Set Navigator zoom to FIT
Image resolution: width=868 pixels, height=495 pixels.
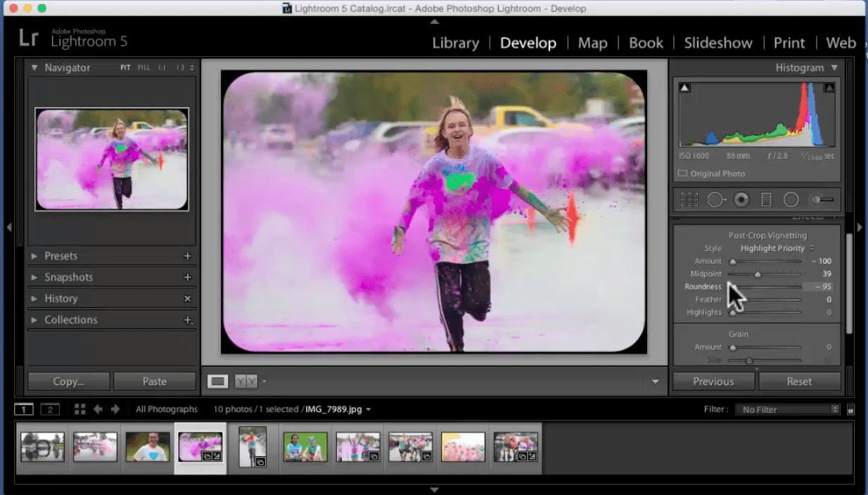(125, 68)
